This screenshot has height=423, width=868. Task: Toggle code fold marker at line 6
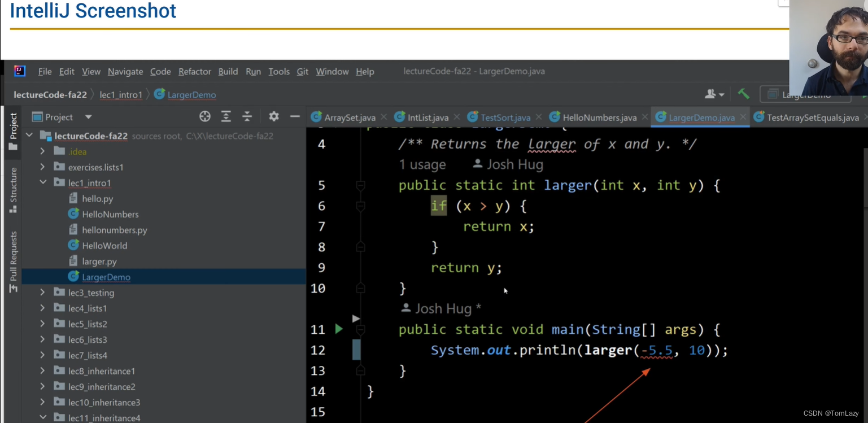[x=360, y=206]
